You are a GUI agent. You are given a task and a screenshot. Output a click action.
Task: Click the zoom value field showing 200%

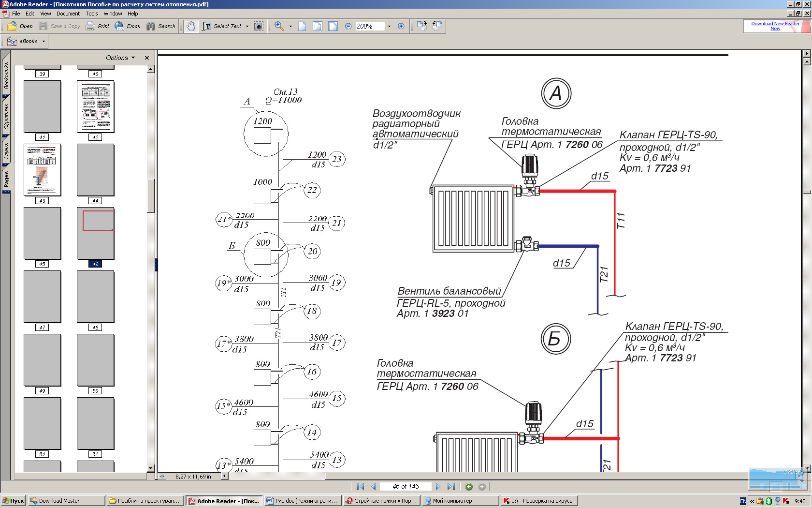coord(370,26)
